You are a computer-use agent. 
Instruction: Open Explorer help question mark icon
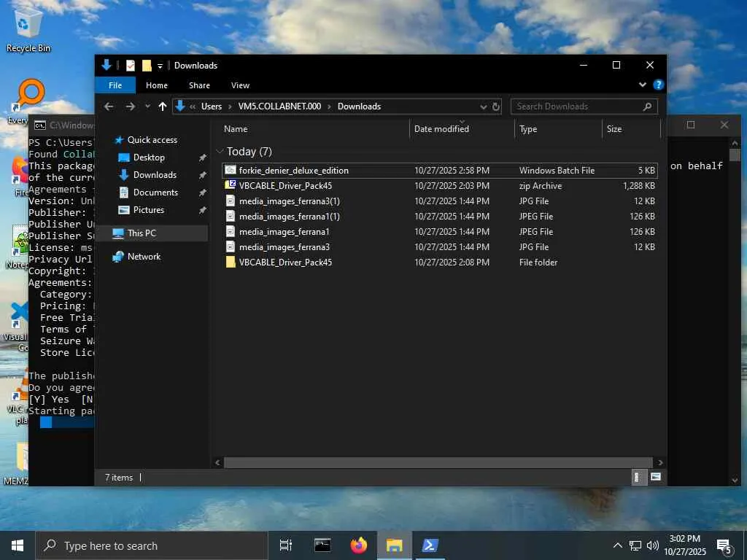(659, 85)
